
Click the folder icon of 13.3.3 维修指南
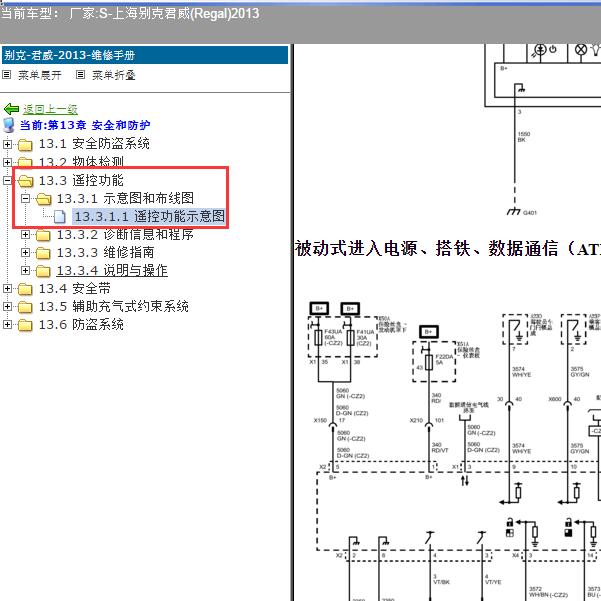[43, 253]
